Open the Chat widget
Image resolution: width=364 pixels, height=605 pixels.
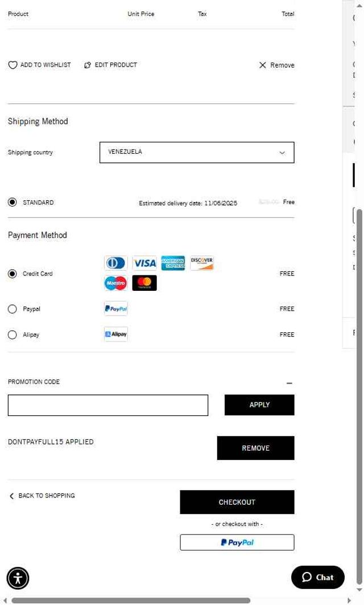(x=318, y=577)
